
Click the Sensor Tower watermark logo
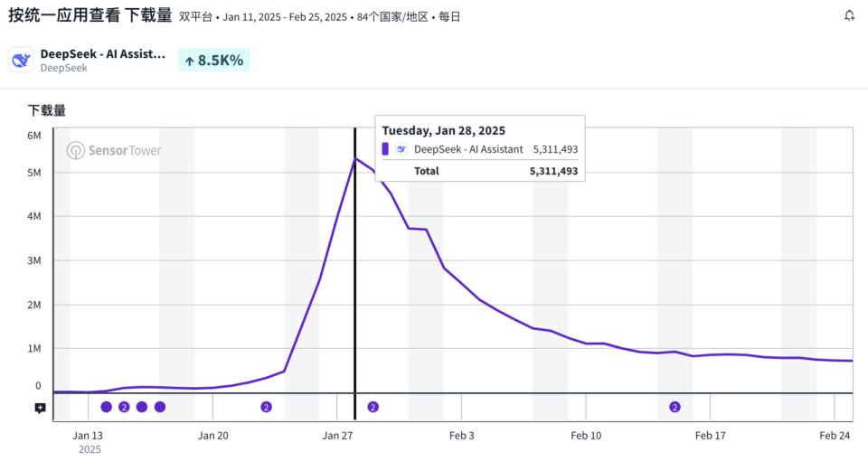coord(114,151)
